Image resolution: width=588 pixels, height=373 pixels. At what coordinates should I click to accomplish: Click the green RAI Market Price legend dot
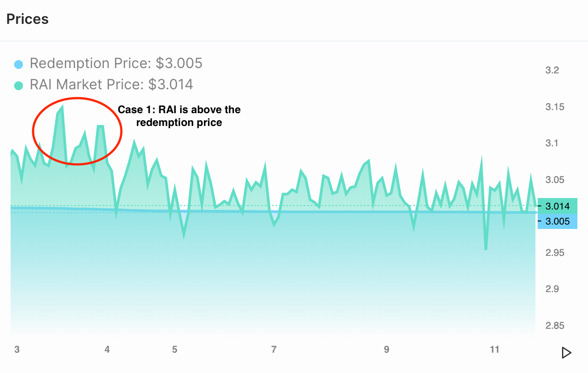(18, 85)
